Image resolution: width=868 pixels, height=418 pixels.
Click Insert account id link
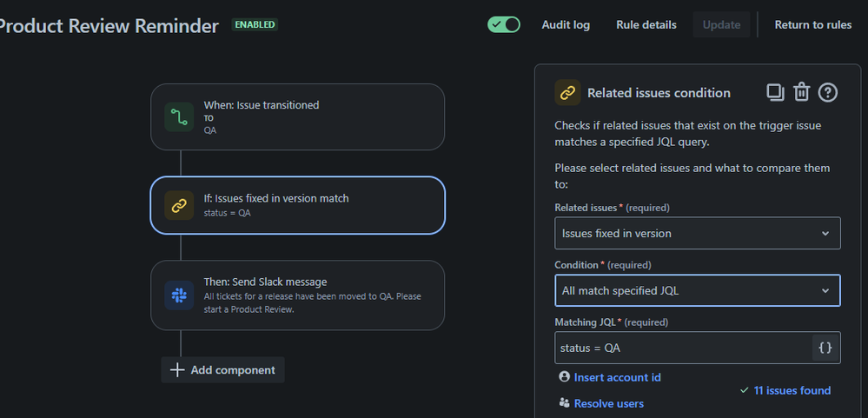[617, 377]
